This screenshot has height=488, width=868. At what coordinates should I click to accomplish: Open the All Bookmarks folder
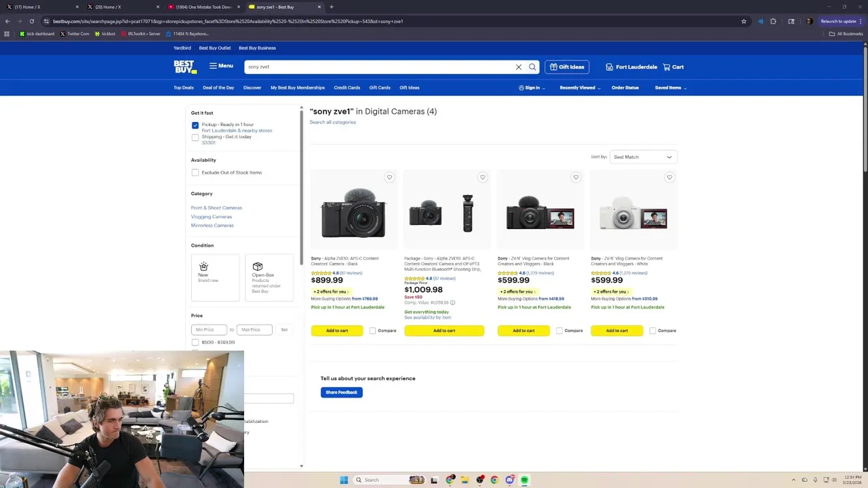pyautogui.click(x=846, y=34)
